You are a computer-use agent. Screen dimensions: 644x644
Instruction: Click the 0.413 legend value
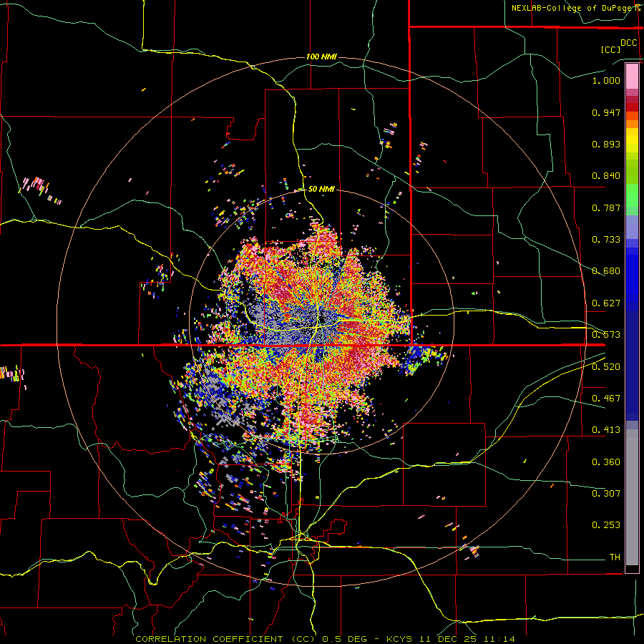click(606, 430)
